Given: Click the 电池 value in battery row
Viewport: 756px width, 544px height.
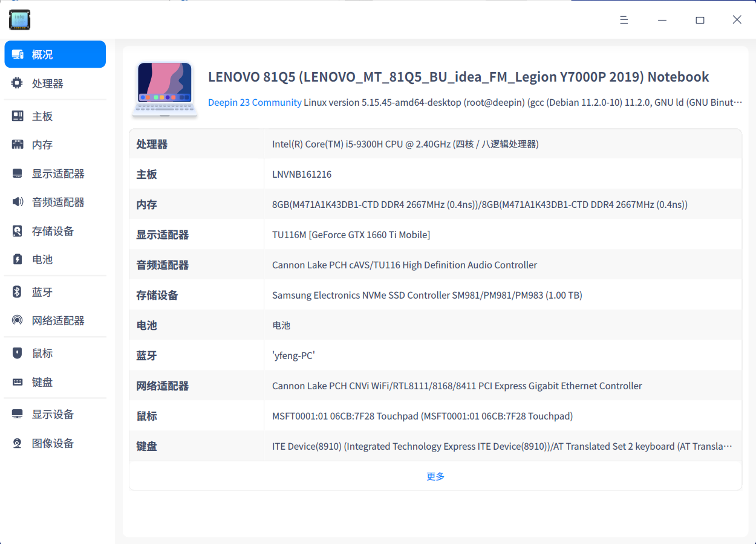Looking at the screenshot, I should pyautogui.click(x=281, y=325).
